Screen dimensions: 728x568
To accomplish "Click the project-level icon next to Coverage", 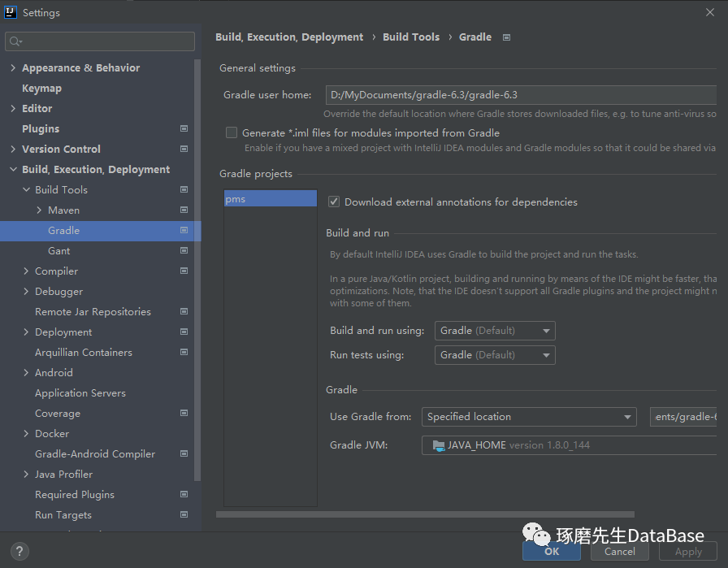I will (x=184, y=413).
